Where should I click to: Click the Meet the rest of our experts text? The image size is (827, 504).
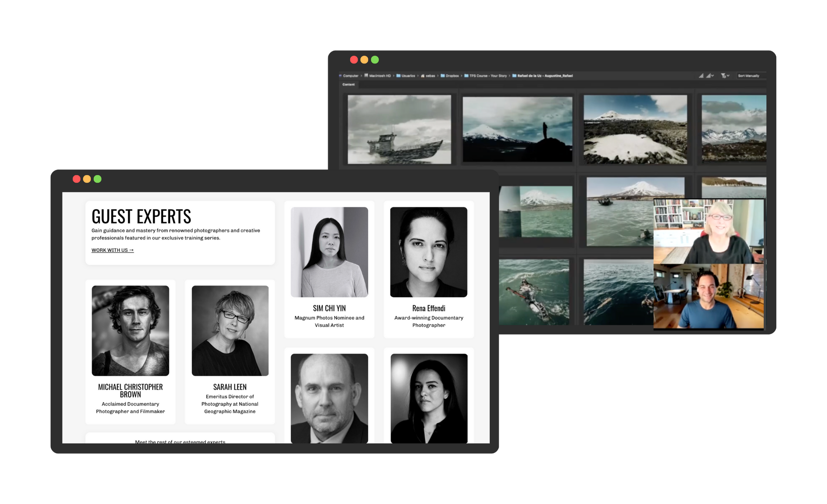click(x=180, y=442)
